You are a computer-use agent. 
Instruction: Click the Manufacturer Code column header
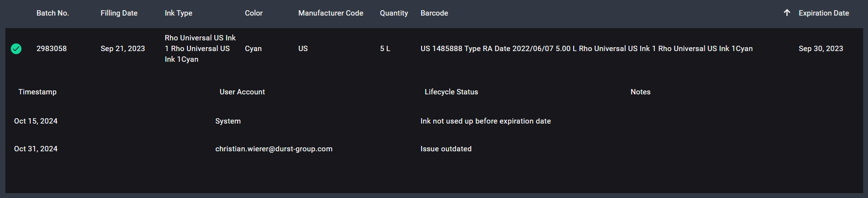coord(330,13)
